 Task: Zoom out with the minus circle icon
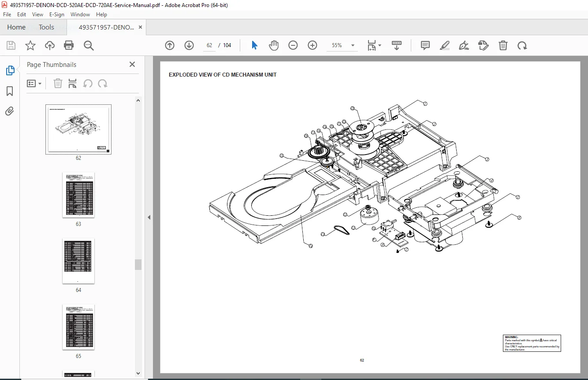click(x=293, y=45)
